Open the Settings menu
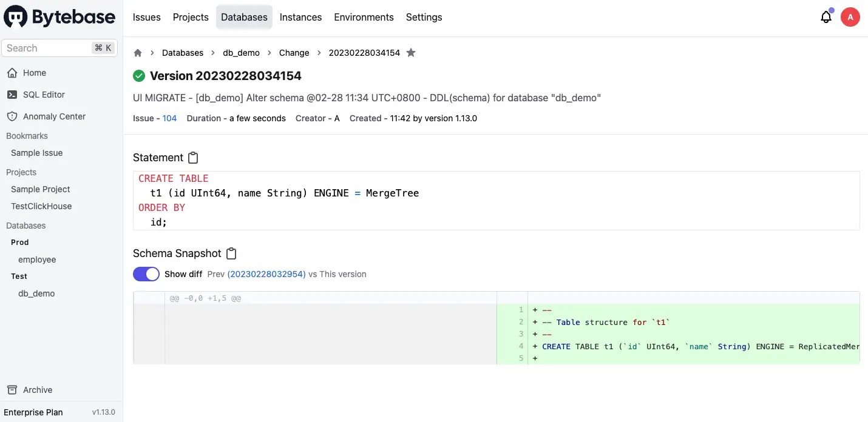This screenshot has height=422, width=868. point(424,17)
